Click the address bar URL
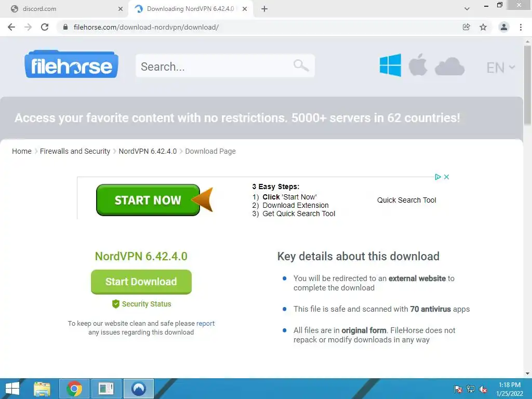Screen dimensions: 532x399 pos(146,27)
